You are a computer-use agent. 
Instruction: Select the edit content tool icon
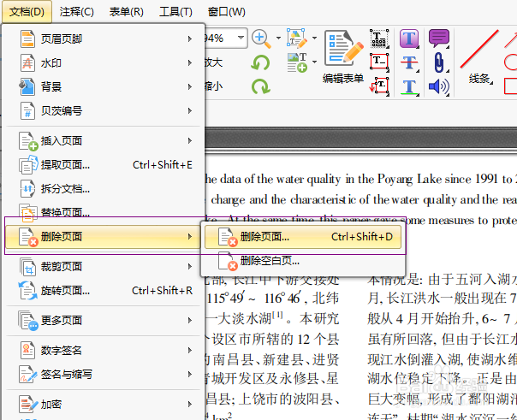click(x=297, y=38)
